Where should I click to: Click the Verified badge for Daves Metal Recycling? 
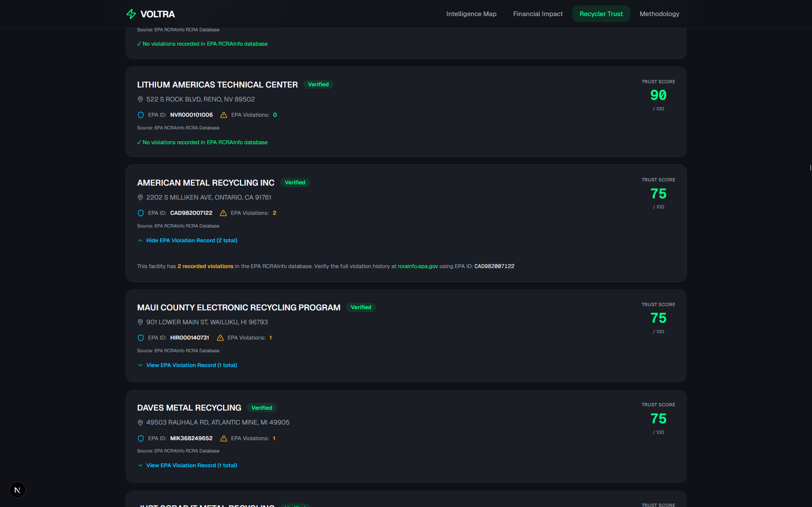point(261,408)
